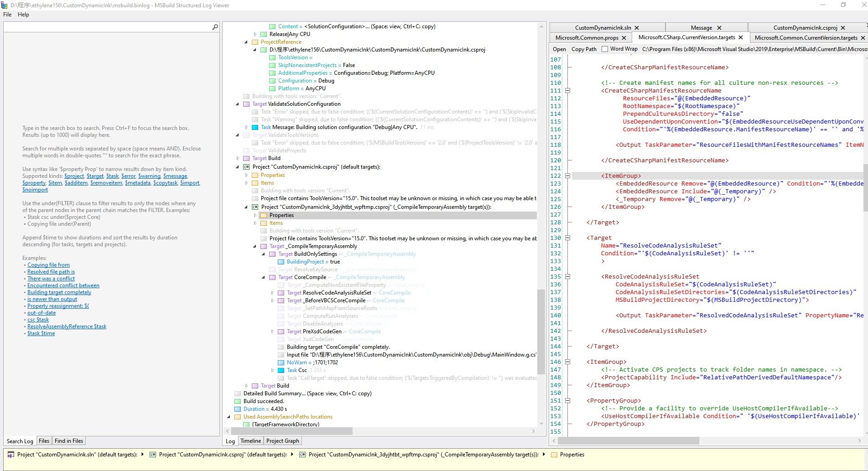Click the 'Copying file from' example link
The image size is (868, 471).
tap(48, 265)
